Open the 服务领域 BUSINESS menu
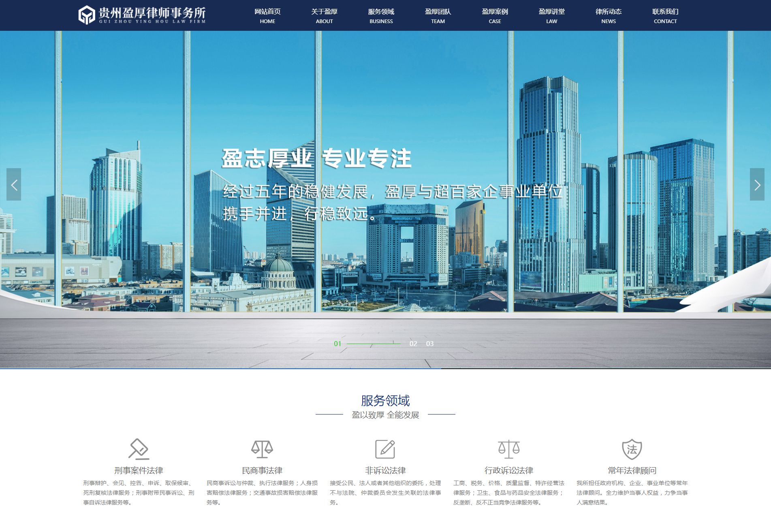The height and width of the screenshot is (532, 771). click(381, 16)
